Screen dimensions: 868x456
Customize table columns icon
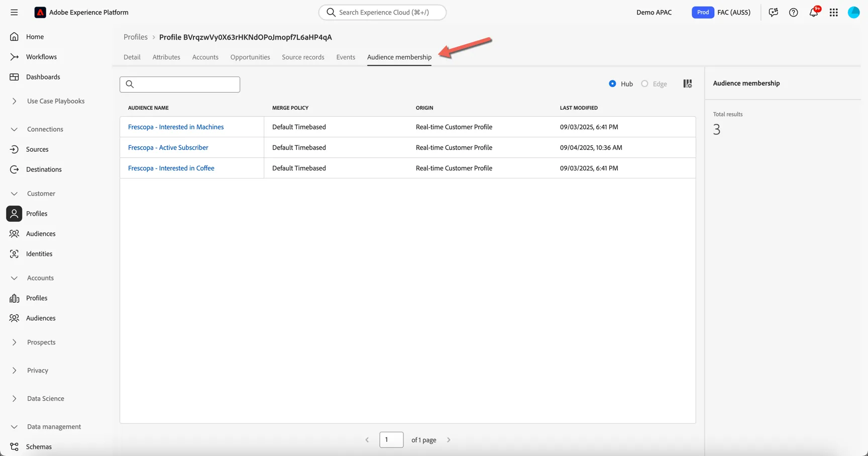pos(688,83)
